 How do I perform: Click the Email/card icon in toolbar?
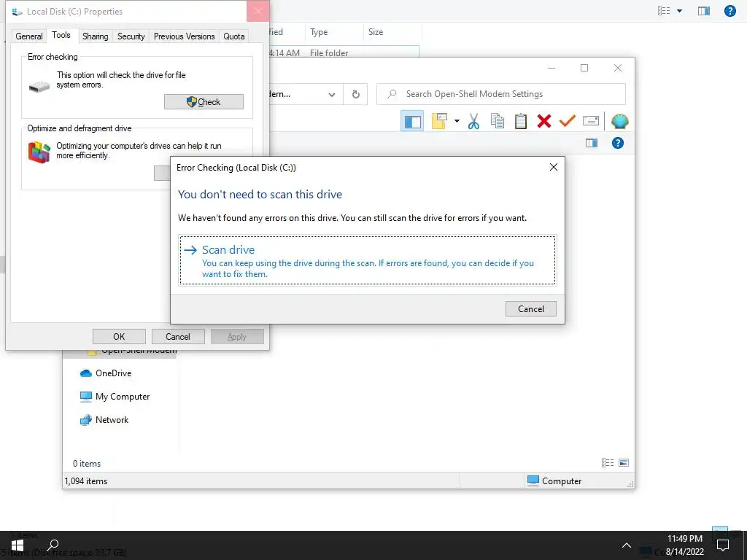point(591,122)
